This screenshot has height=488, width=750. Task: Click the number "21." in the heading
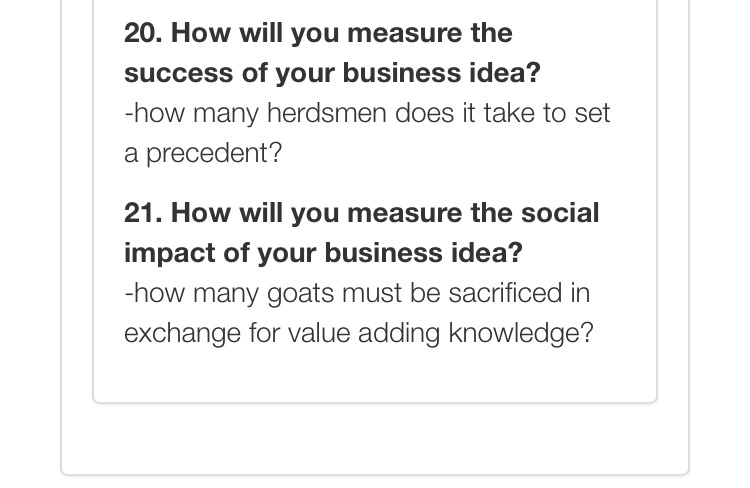(x=143, y=213)
